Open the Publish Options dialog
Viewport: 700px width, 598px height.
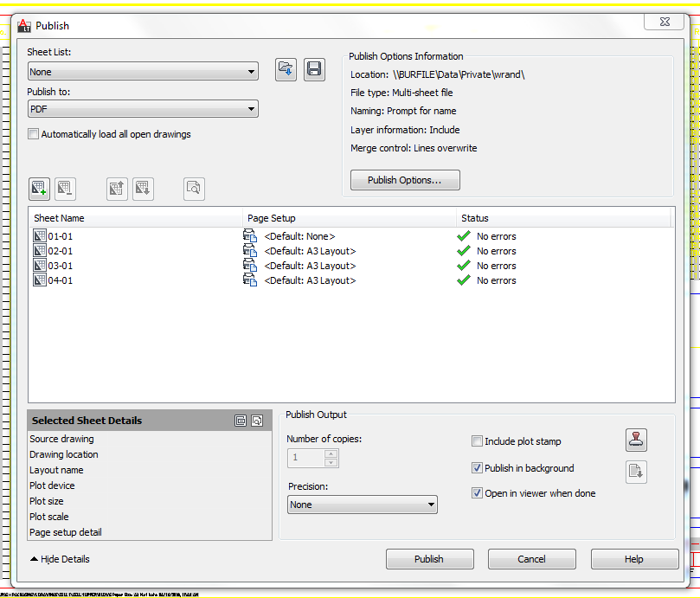405,180
